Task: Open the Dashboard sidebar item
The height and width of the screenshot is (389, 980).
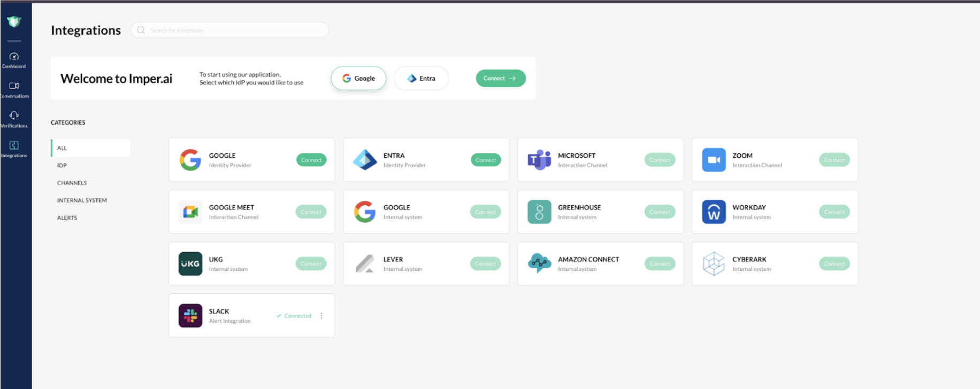Action: (14, 60)
